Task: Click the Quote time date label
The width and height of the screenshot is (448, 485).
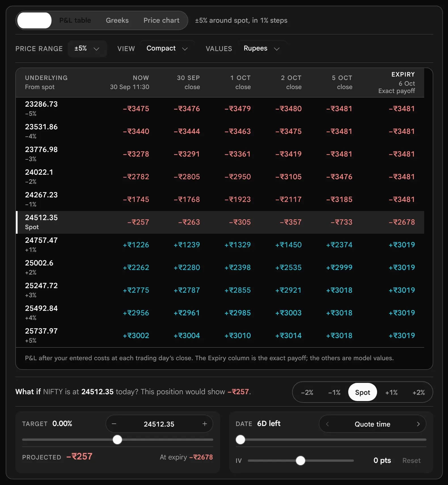Action: click(x=373, y=424)
